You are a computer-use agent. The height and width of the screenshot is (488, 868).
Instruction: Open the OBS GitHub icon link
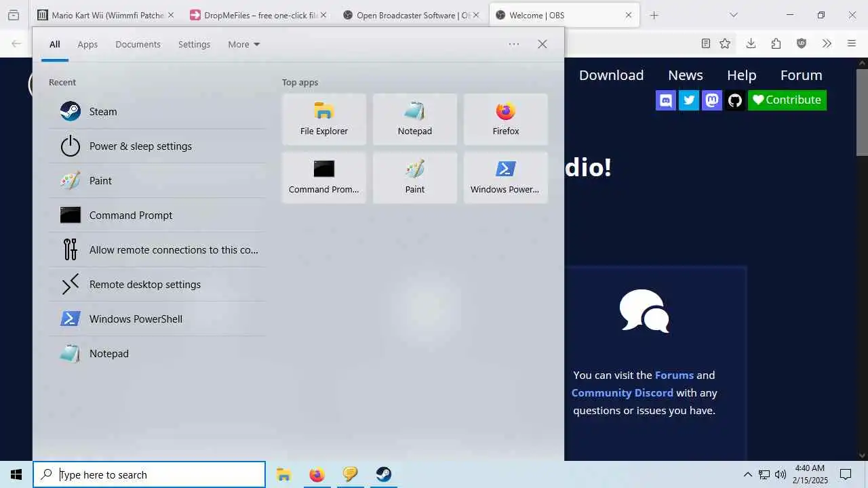(x=735, y=100)
